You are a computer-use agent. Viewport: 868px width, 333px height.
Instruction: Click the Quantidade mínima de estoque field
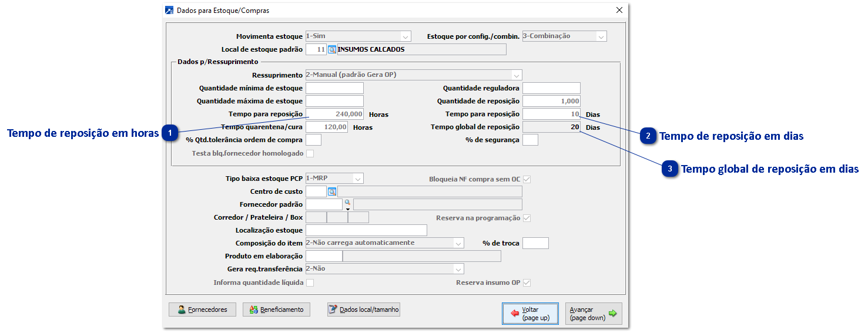click(334, 88)
